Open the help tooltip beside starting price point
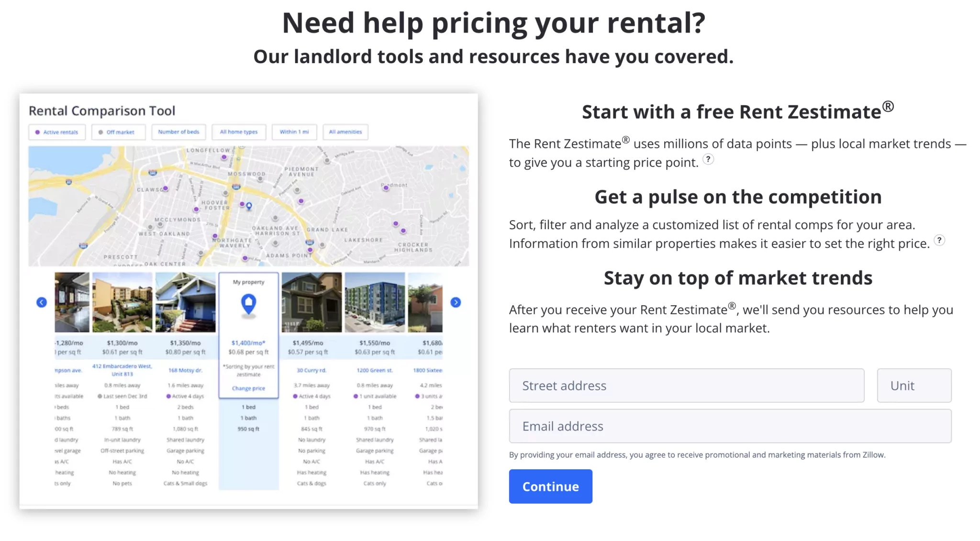Screen dimensions: 980x541 pyautogui.click(x=708, y=160)
